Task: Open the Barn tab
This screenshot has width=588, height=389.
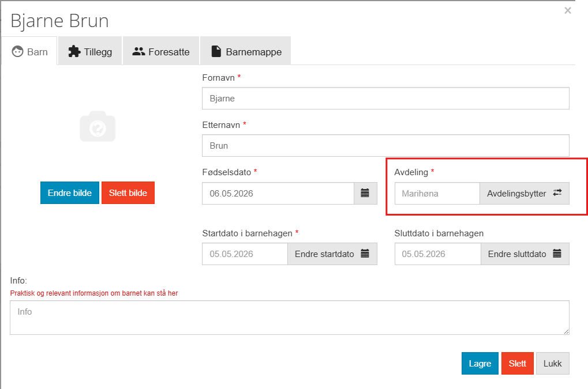Action: (29, 51)
